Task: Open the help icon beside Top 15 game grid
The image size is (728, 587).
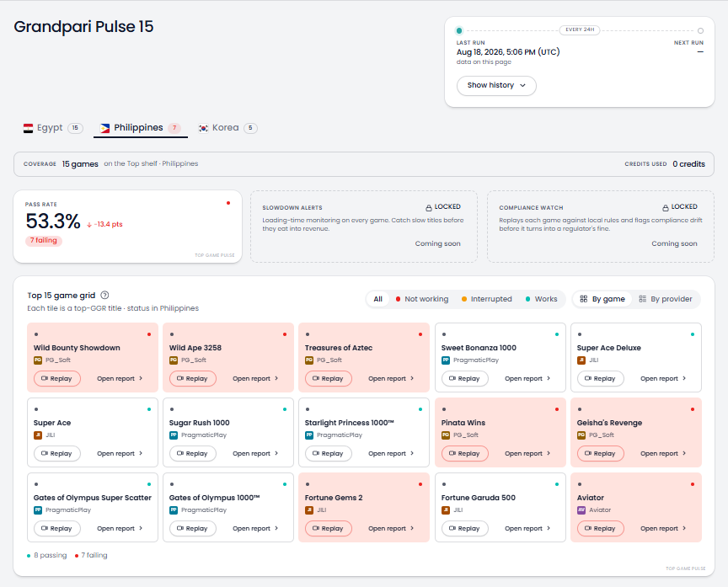Action: click(105, 295)
